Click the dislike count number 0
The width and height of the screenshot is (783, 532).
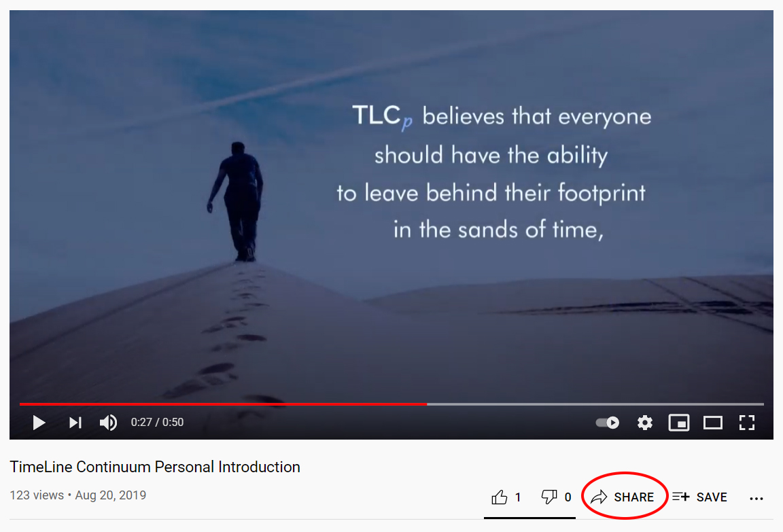pos(568,497)
